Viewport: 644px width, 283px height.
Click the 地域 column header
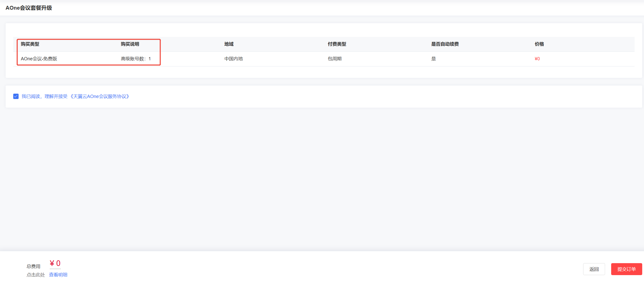tap(229, 44)
